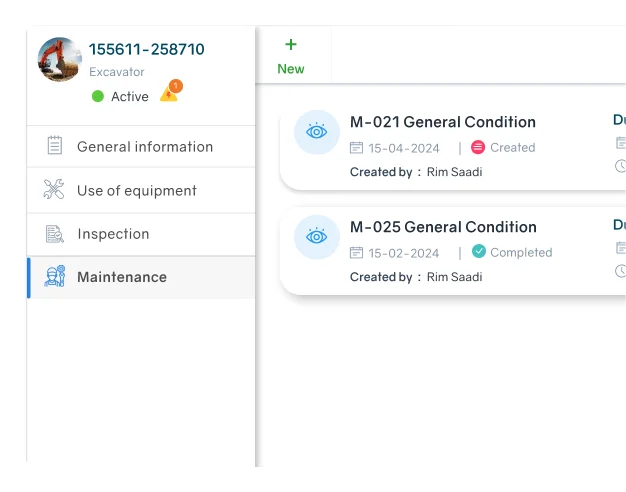The height and width of the screenshot is (492, 626).
Task: Open the Use of equipment tab
Action: (136, 191)
